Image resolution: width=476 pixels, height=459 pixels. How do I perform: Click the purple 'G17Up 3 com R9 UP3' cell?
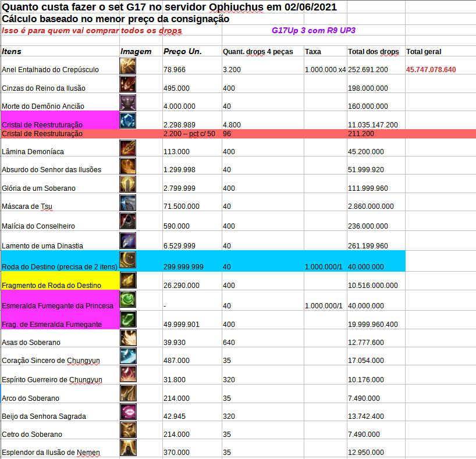coord(313,30)
